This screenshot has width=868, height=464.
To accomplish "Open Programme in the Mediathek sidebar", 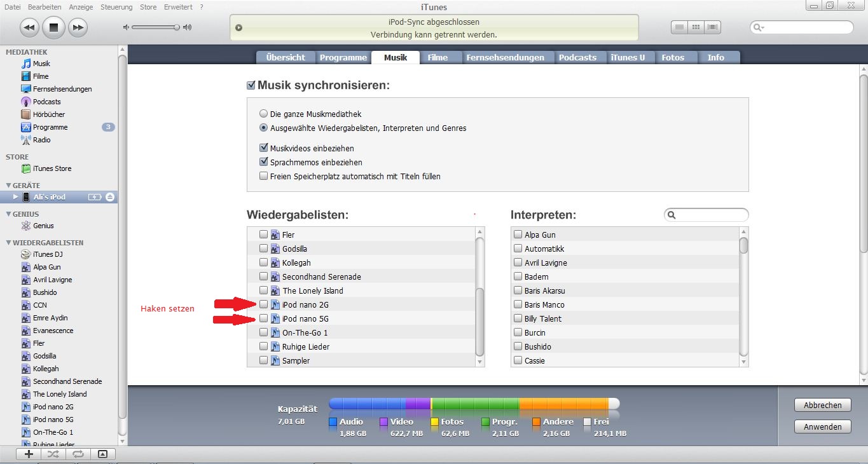I will (50, 127).
